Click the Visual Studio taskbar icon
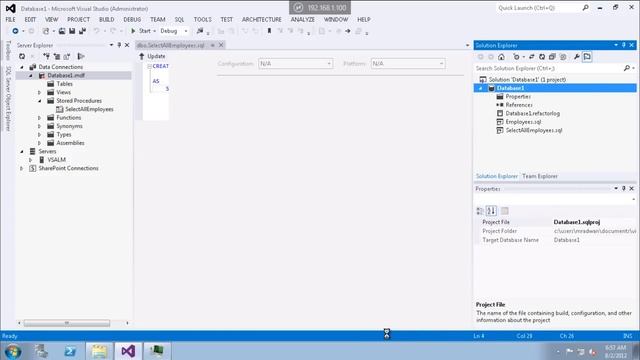Image resolution: width=640 pixels, height=360 pixels. click(128, 351)
